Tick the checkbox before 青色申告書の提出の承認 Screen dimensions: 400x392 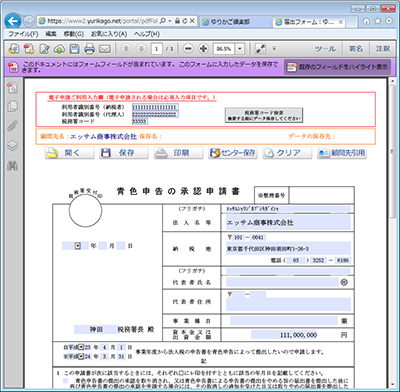point(65,380)
